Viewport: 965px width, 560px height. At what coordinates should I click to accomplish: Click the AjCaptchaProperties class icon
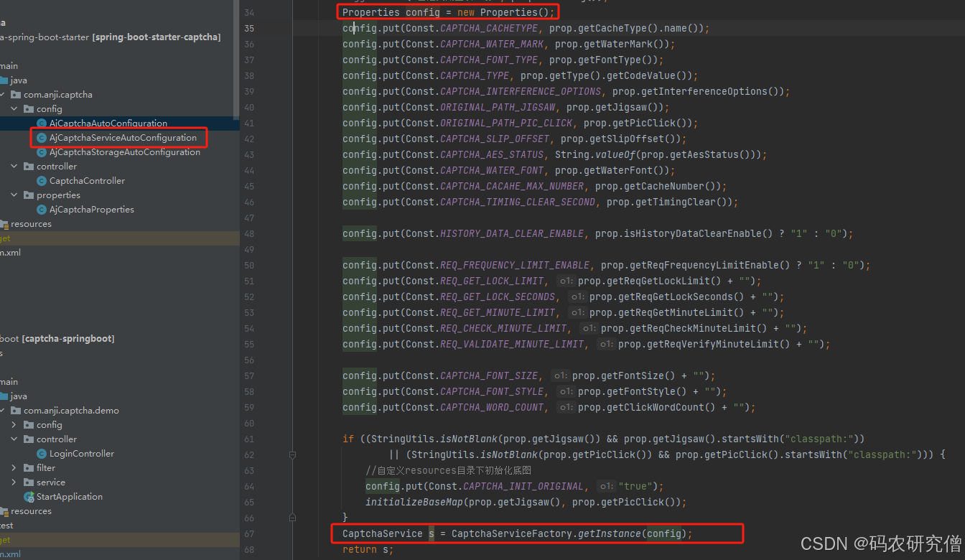point(42,210)
